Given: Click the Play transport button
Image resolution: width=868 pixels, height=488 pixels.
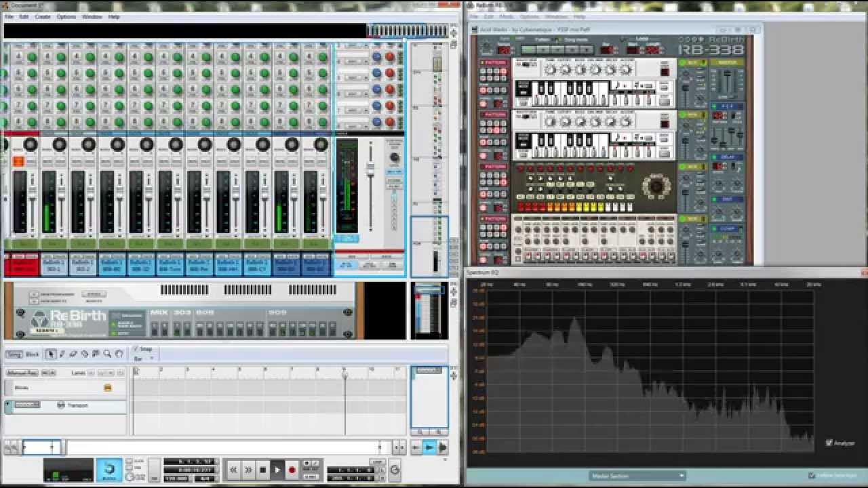Looking at the screenshot, I should 277,470.
